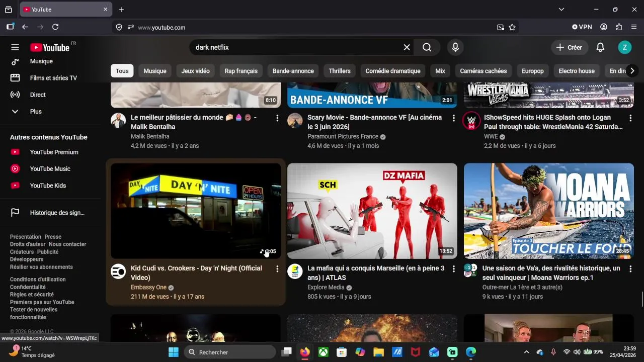
Task: Click the Tester de nouvelles fonctionnalités link
Action: [x=34, y=313]
